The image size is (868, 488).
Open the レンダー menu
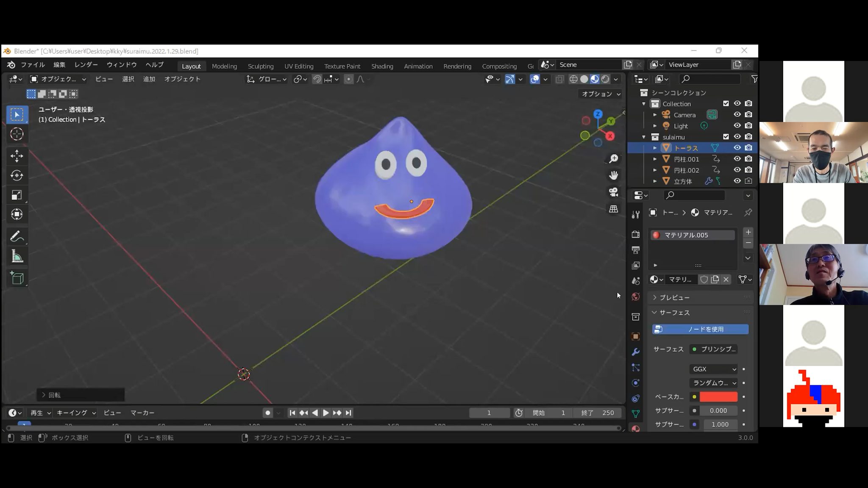pyautogui.click(x=86, y=65)
